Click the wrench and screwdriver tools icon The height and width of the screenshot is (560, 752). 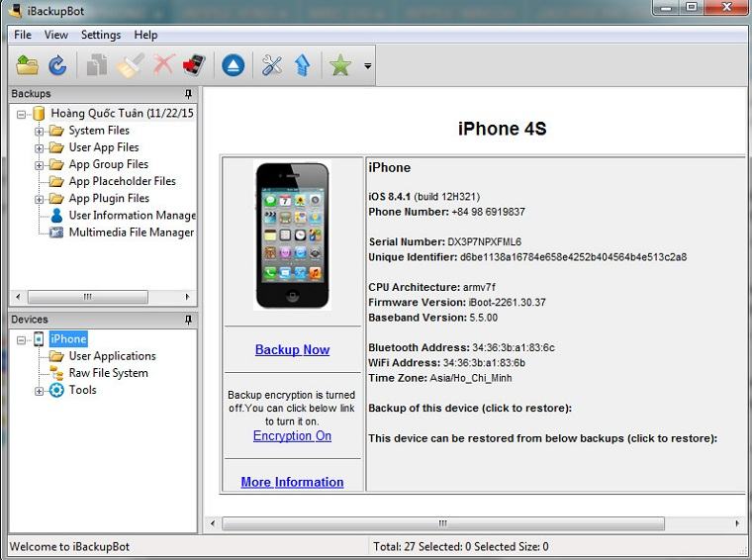click(x=272, y=65)
